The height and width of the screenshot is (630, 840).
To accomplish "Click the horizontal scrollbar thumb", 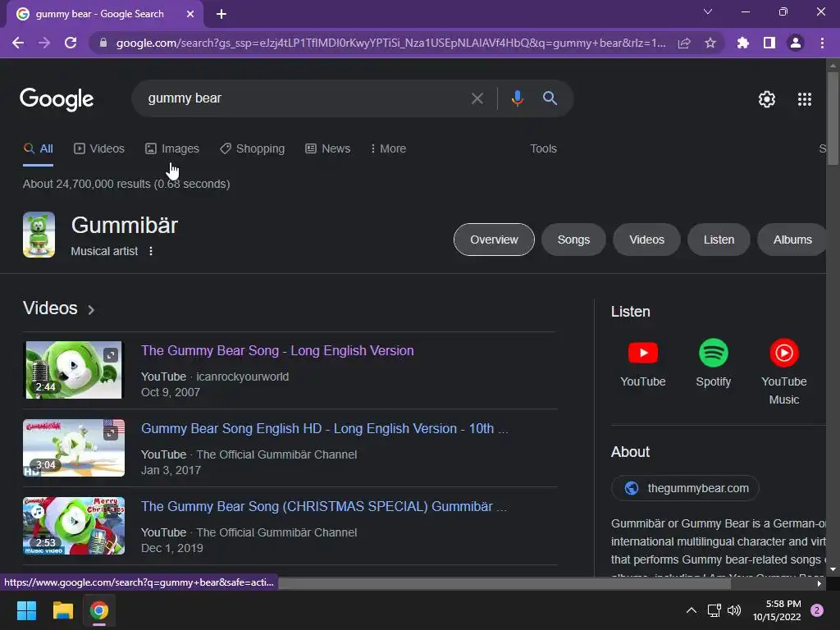I will tap(504, 583).
